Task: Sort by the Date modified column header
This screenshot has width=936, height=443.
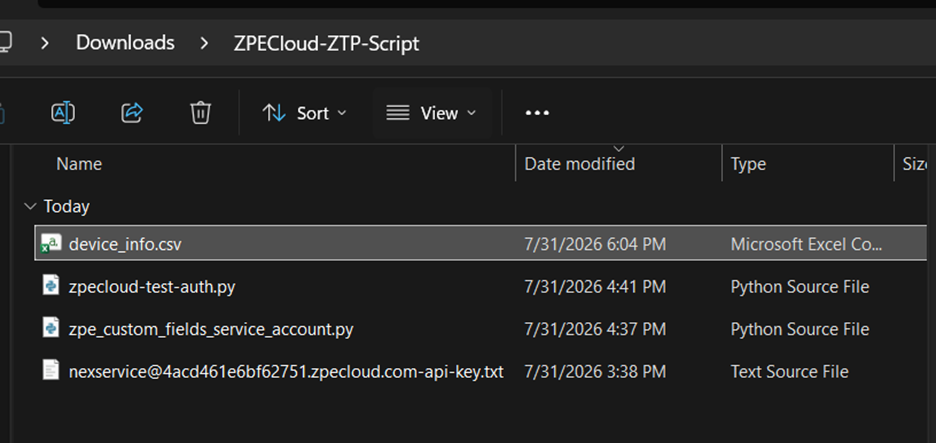Action: [579, 164]
